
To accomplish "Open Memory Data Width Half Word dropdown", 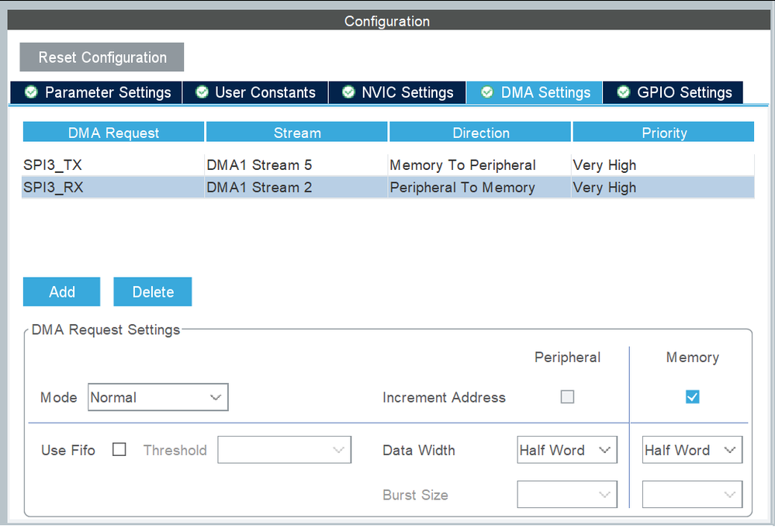I will click(692, 450).
